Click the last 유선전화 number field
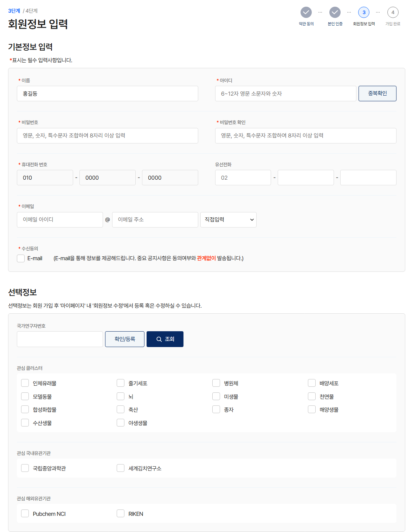This screenshot has height=532, width=413. (x=368, y=178)
